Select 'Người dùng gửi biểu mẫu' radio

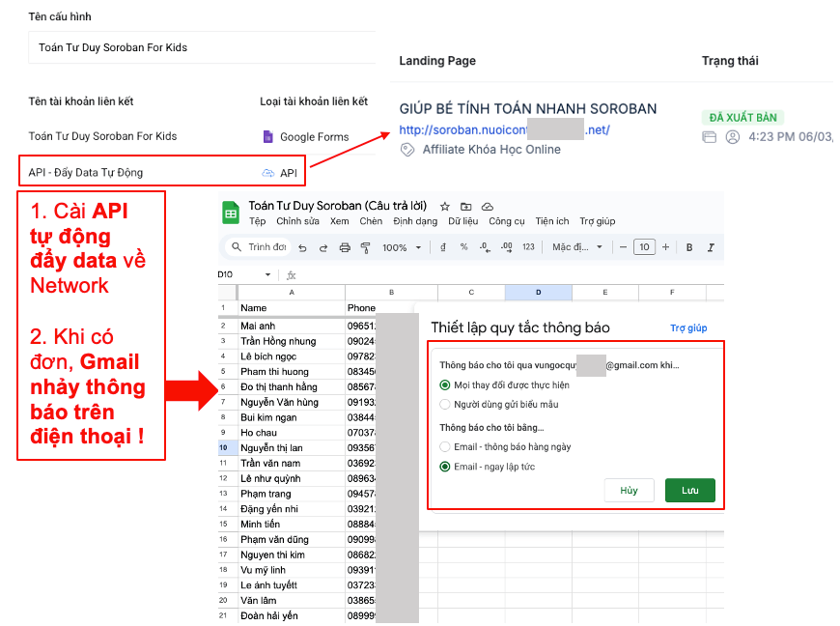[445, 404]
